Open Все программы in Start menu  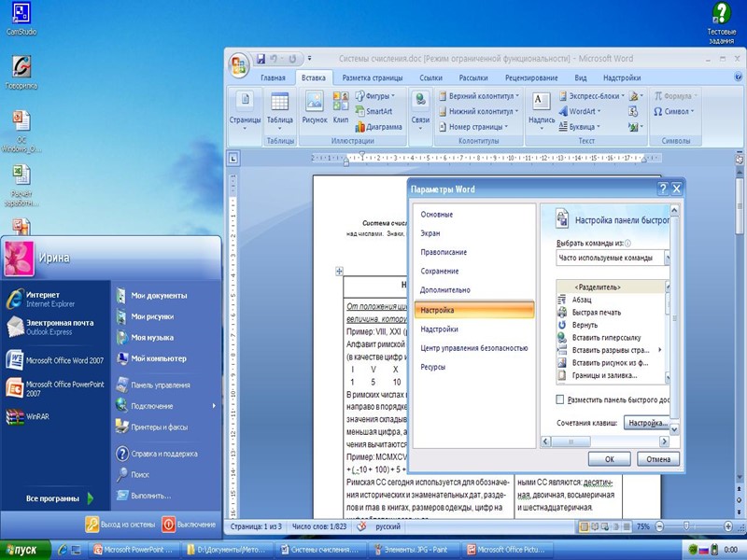59,498
